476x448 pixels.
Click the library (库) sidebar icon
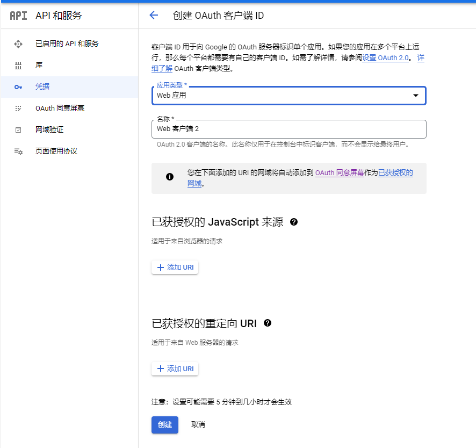point(18,65)
